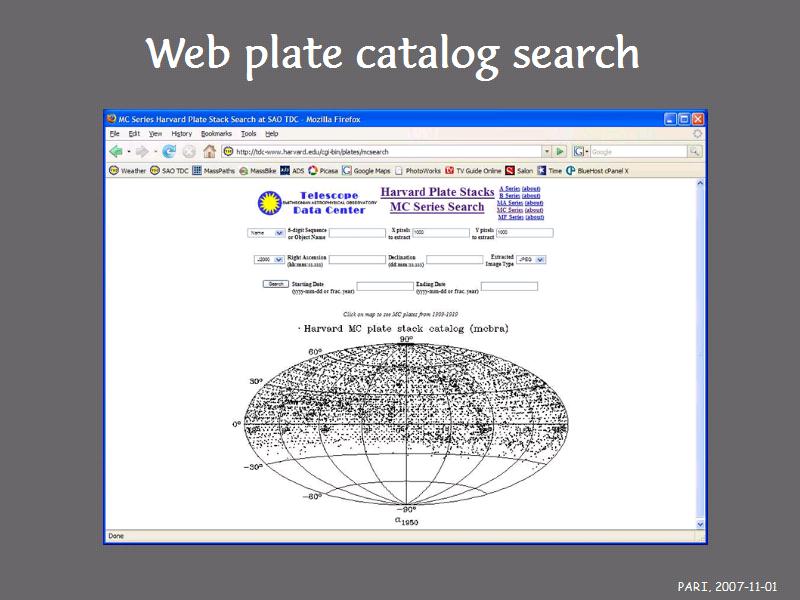
Task: Open the Weather bookmark
Action: coord(127,171)
